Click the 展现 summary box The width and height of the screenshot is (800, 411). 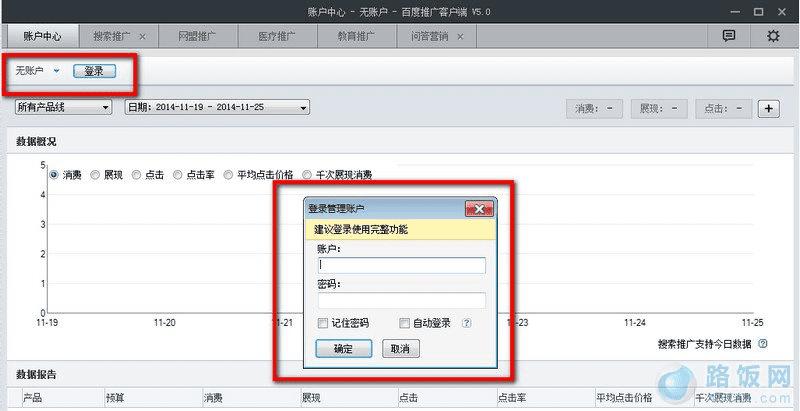(659, 109)
